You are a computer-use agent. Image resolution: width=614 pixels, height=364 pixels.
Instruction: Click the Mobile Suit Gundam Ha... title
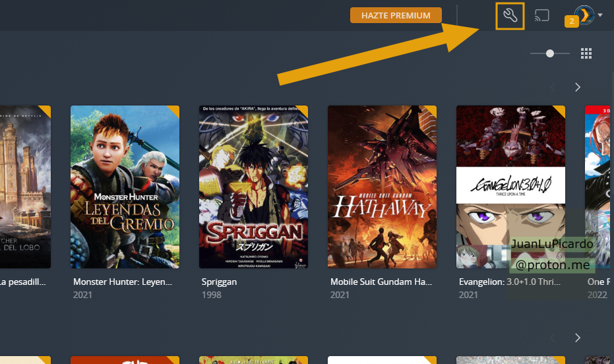pos(381,282)
